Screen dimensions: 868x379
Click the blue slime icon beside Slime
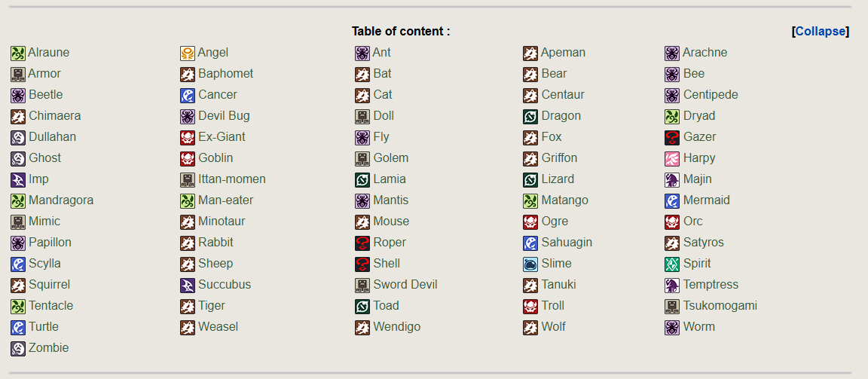point(530,264)
